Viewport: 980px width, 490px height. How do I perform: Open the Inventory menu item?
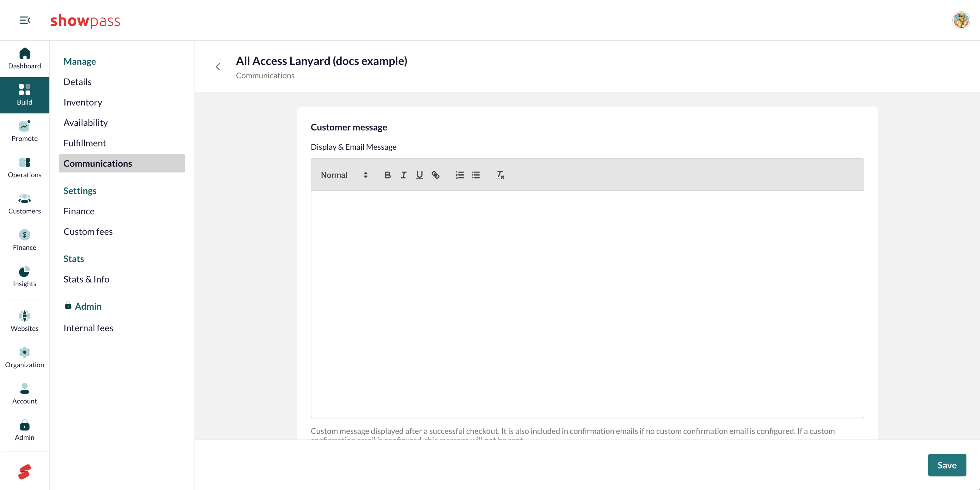(x=122, y=102)
